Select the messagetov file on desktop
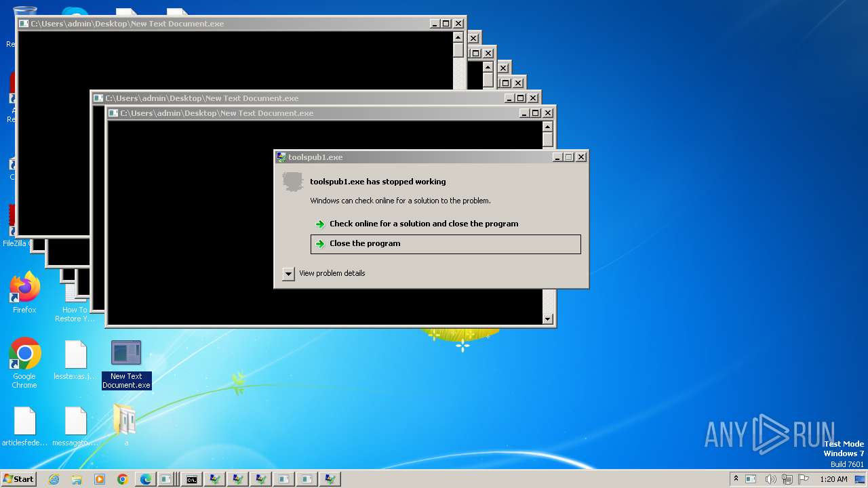 coord(75,426)
